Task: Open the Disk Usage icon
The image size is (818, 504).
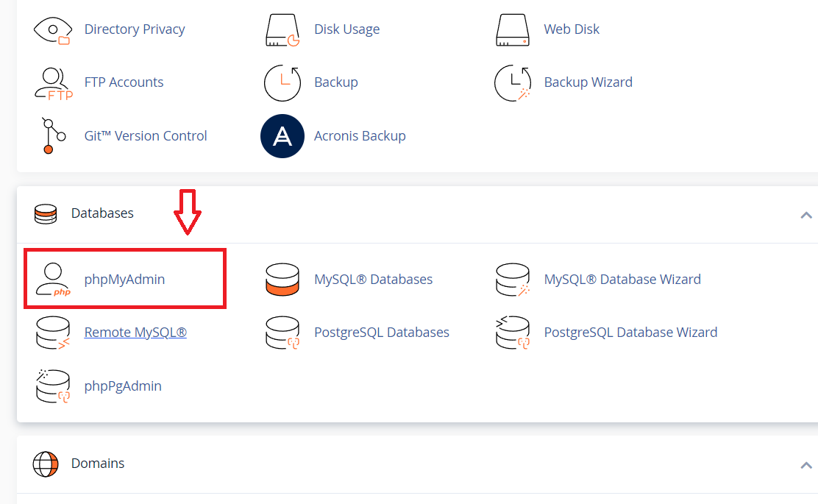Action: click(x=282, y=29)
